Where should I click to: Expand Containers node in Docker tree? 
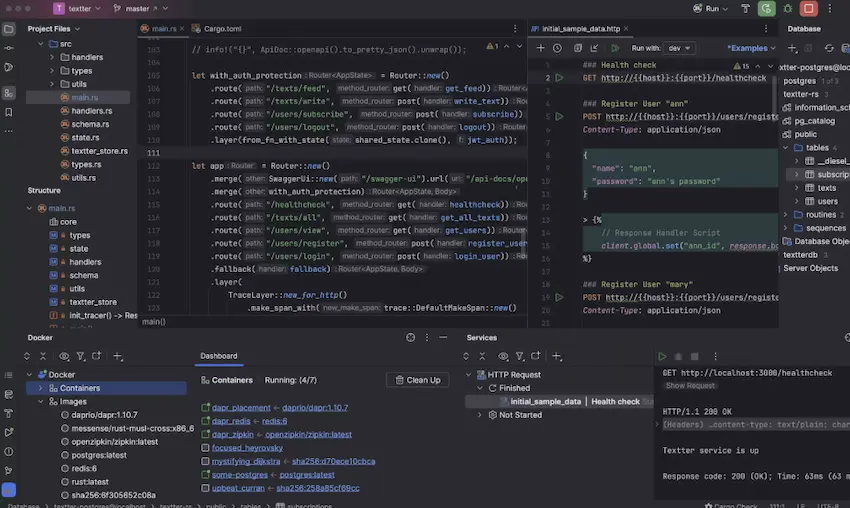(x=40, y=388)
